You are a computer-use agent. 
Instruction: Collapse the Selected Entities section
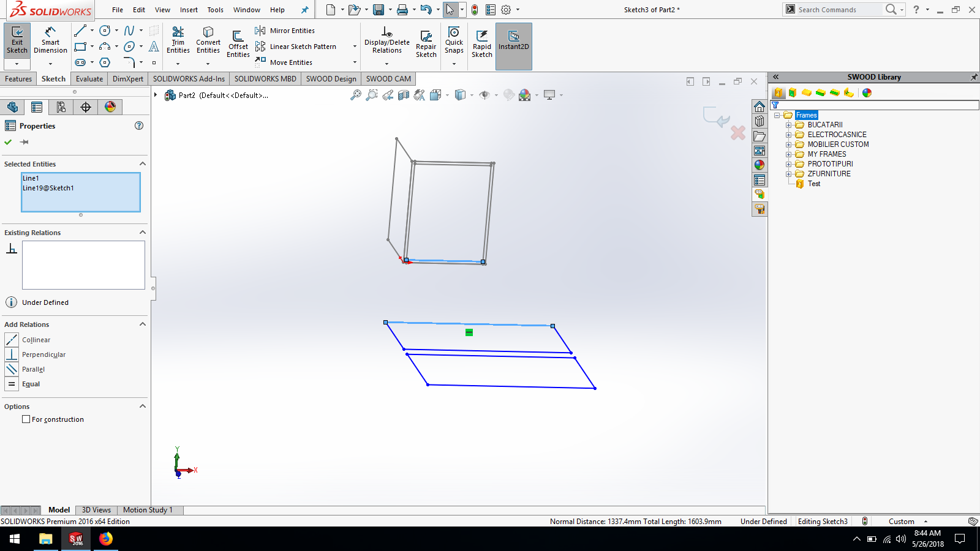pos(143,163)
